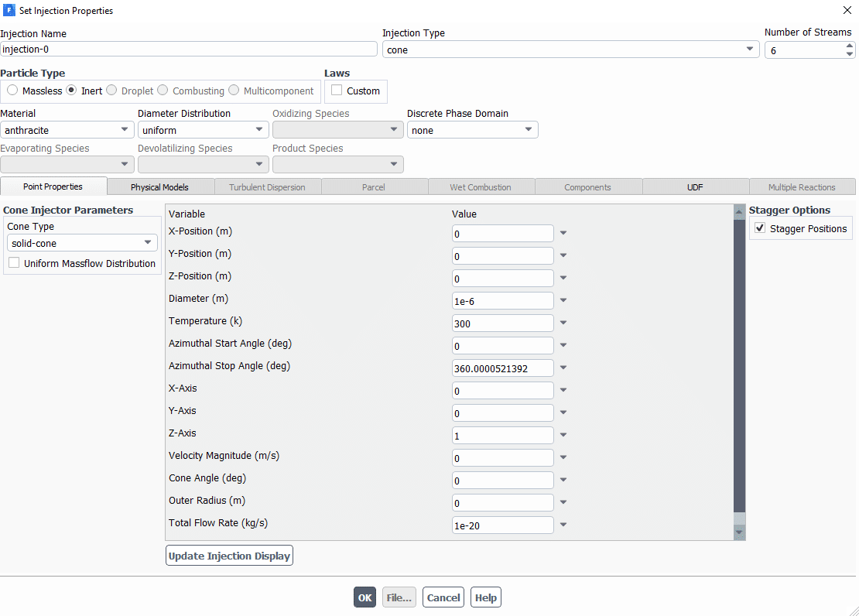Uncheck the Stagger Positions checkbox

coord(760,228)
